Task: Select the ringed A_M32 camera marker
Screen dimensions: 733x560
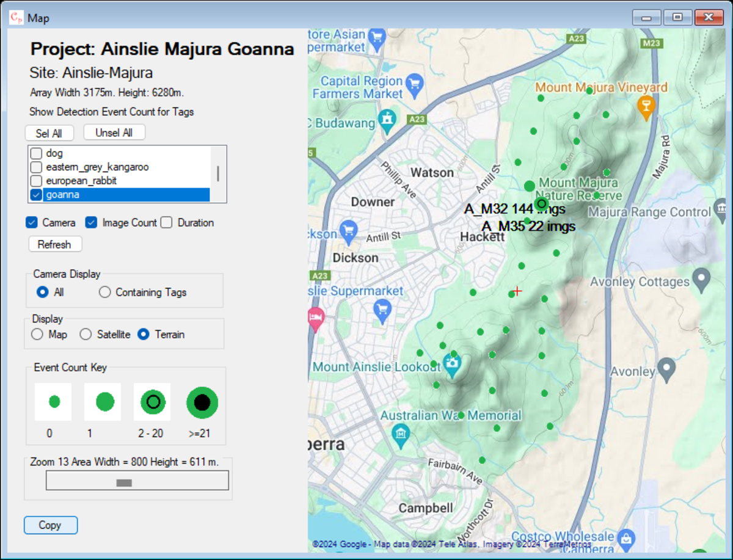Action: tap(542, 203)
